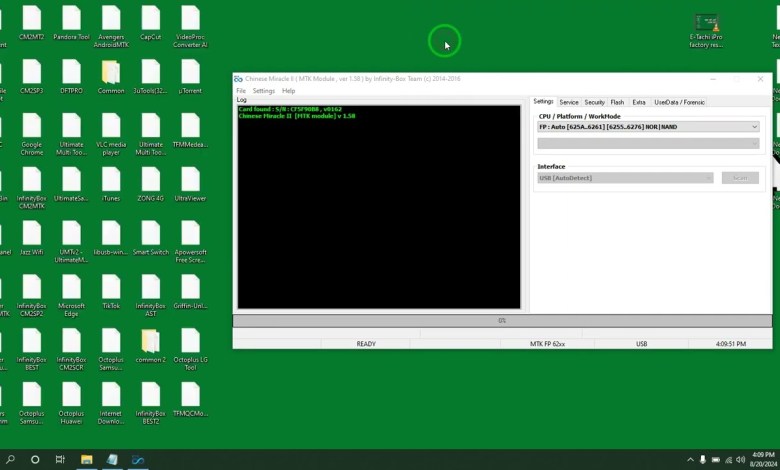The height and width of the screenshot is (470, 780).
Task: Click Octoplus Huawei desktop icon
Action: (71, 403)
